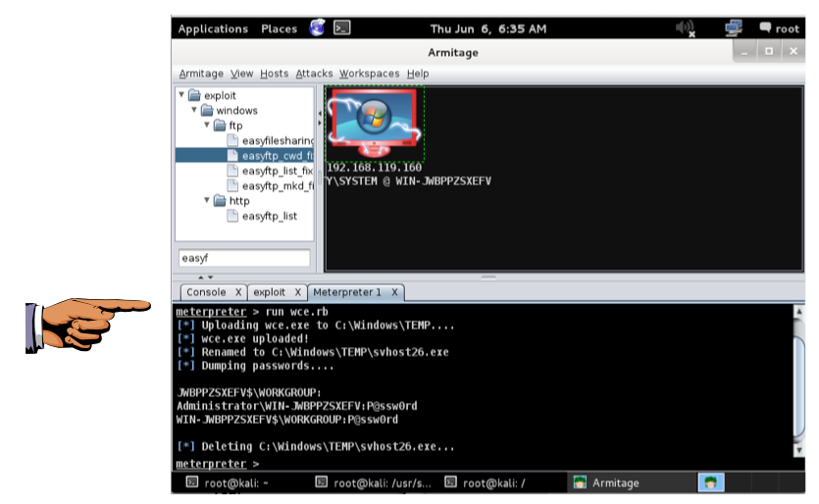Click the host IP label 192.168.119.160
819x504 pixels.
point(374,168)
